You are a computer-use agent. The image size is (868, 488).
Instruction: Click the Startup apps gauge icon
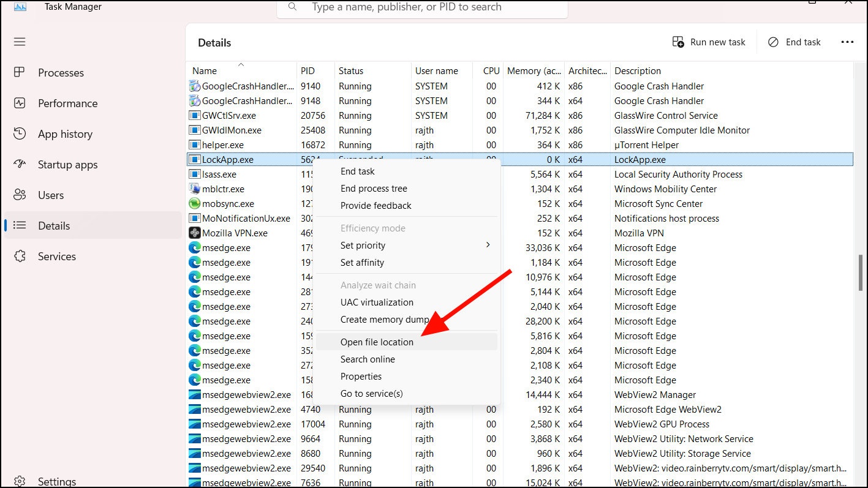click(20, 164)
